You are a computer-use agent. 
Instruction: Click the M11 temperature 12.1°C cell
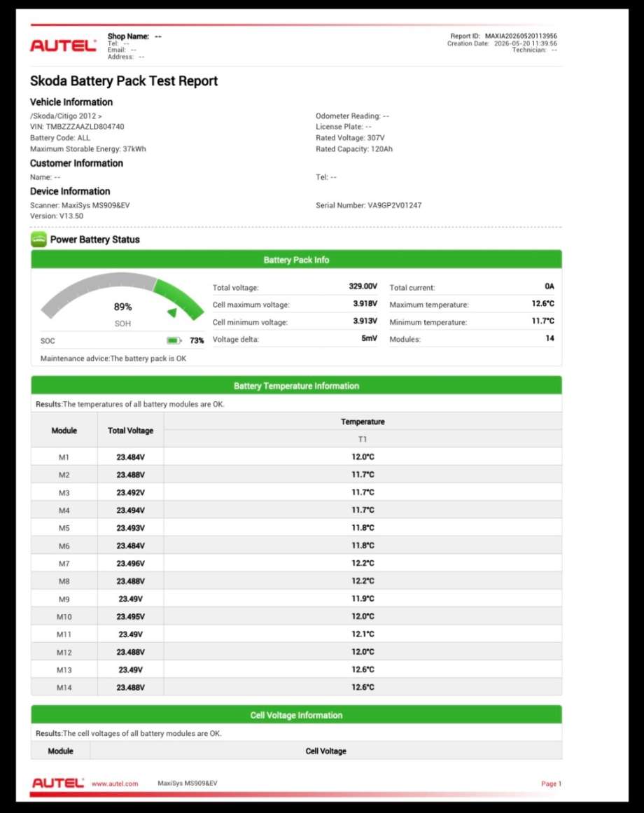point(363,634)
